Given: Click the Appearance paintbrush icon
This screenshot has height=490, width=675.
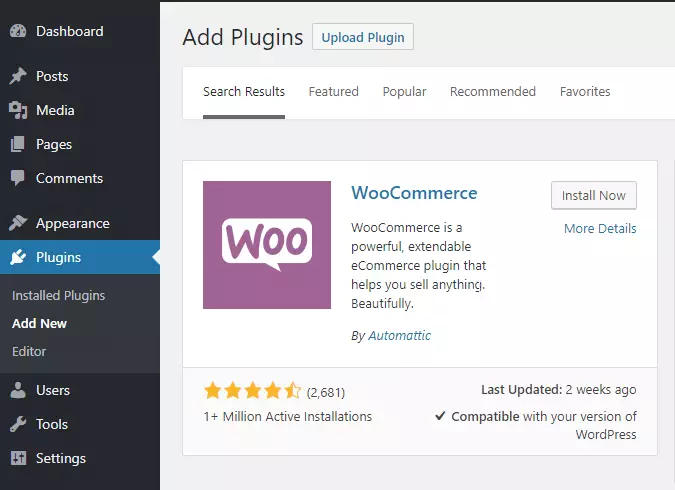Looking at the screenshot, I should 18,223.
